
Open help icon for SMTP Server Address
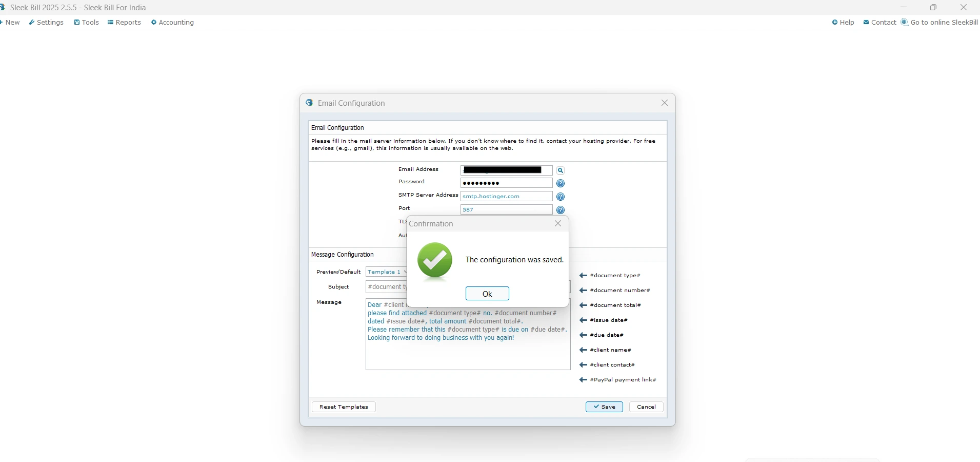[561, 197]
